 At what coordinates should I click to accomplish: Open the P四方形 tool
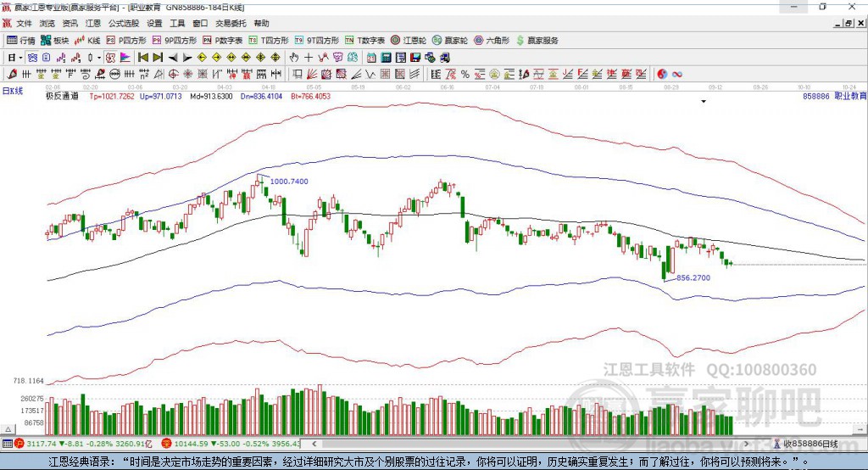point(126,41)
